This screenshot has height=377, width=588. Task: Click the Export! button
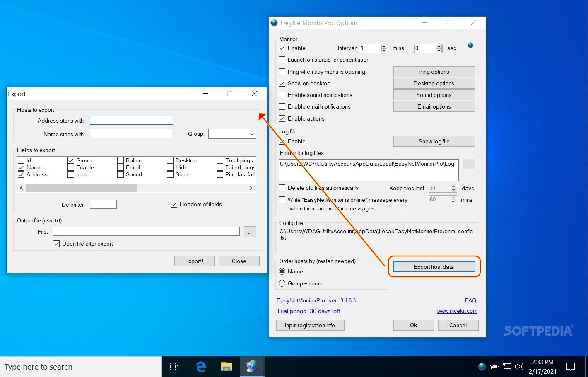[194, 261]
